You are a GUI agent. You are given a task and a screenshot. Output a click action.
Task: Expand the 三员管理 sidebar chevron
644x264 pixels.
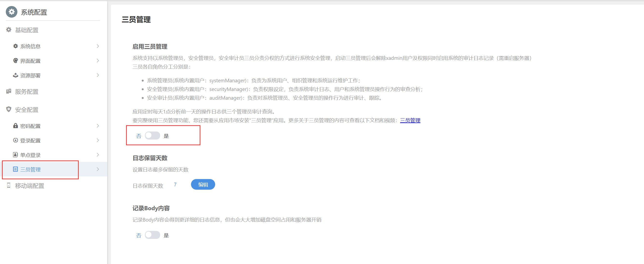click(98, 169)
